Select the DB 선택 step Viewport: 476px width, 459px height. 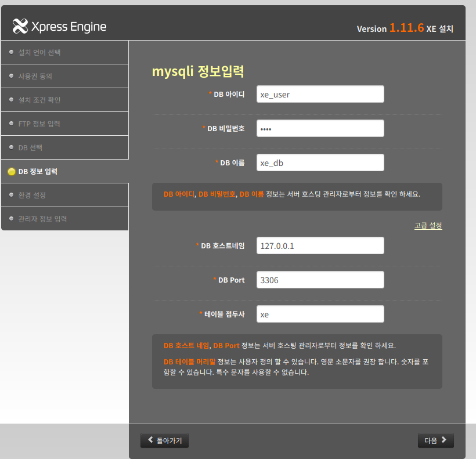65,147
